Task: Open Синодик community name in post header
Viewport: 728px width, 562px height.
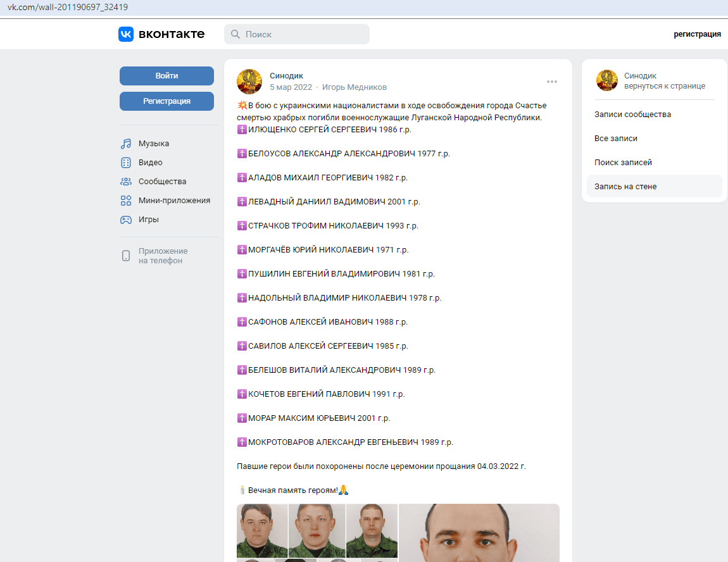Action: pos(287,76)
